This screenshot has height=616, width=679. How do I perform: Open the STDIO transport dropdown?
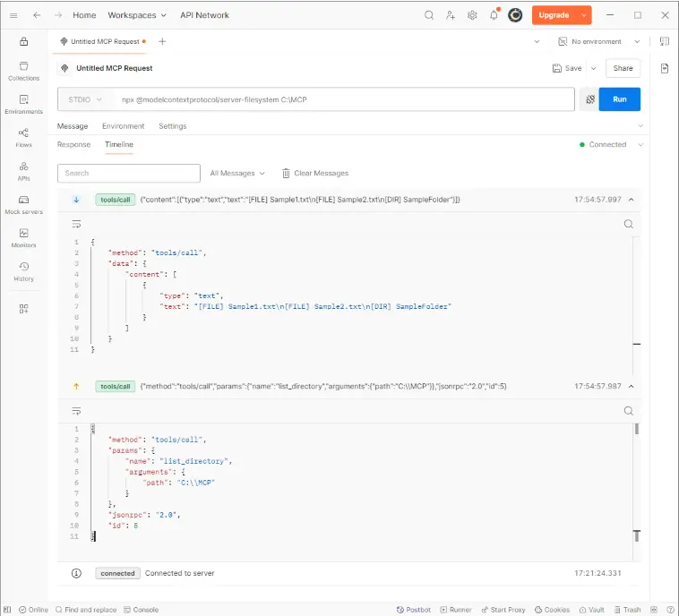pyautogui.click(x=86, y=99)
